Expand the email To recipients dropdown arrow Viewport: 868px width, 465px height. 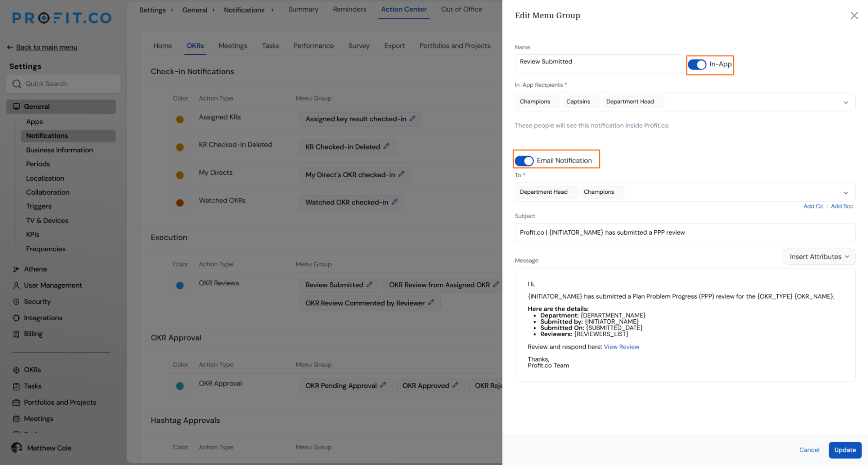(x=845, y=193)
